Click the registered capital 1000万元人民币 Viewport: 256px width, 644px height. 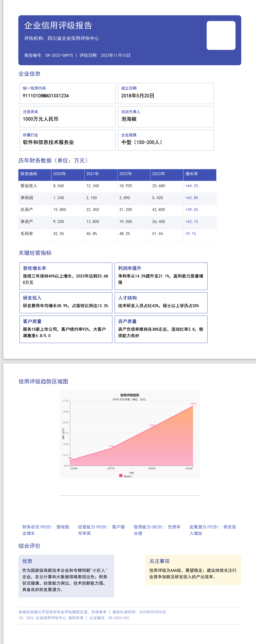(x=41, y=119)
